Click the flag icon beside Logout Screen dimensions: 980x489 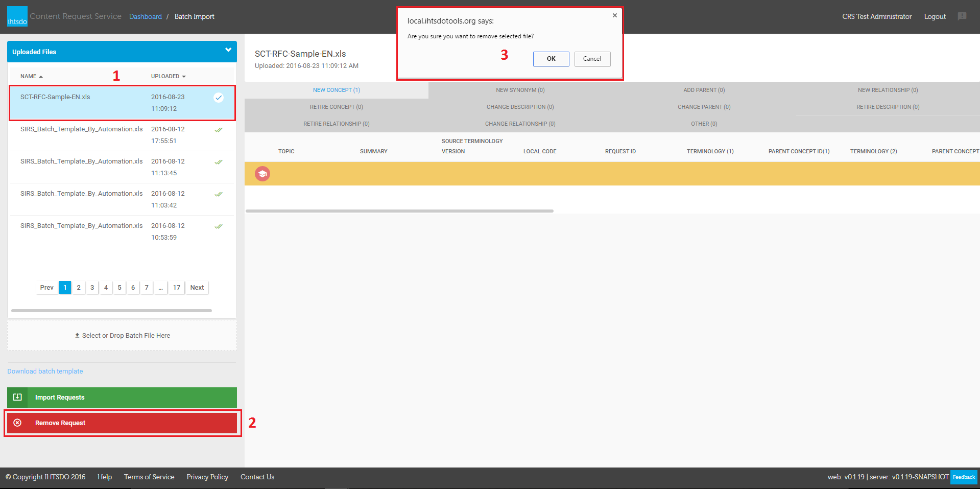(x=962, y=16)
